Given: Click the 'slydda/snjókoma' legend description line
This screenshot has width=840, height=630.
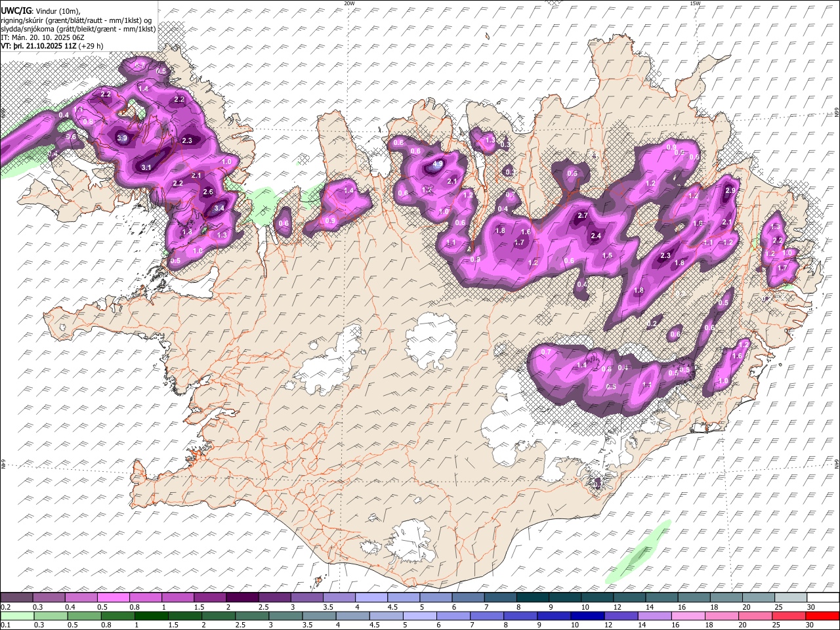Looking at the screenshot, I should pyautogui.click(x=78, y=29).
